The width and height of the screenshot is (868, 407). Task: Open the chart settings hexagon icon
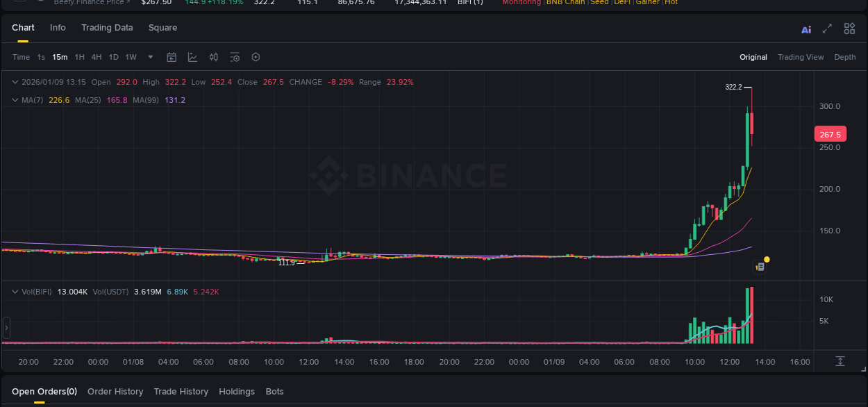click(x=256, y=57)
